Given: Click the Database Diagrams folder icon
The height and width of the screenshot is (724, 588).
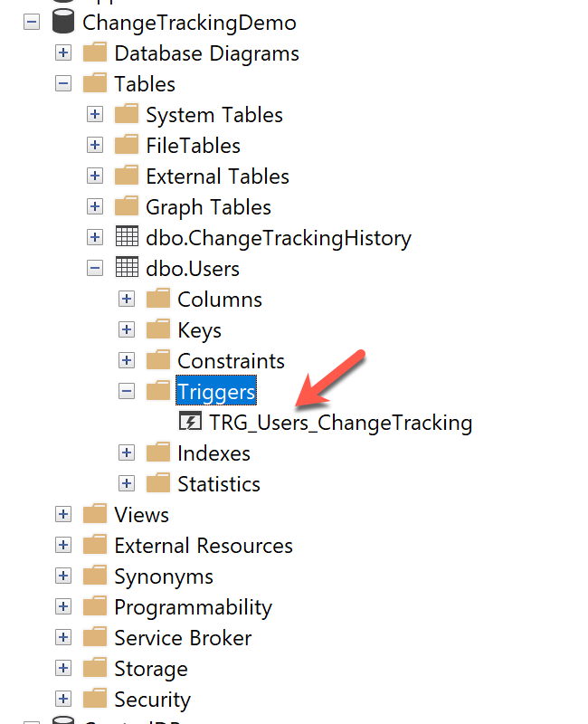Looking at the screenshot, I should tap(95, 53).
